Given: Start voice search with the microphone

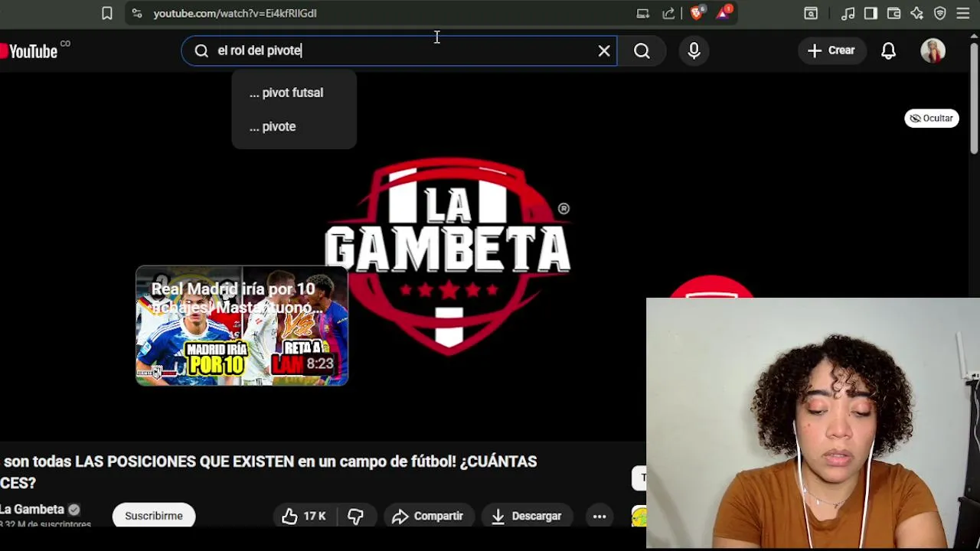Looking at the screenshot, I should pyautogui.click(x=694, y=51).
